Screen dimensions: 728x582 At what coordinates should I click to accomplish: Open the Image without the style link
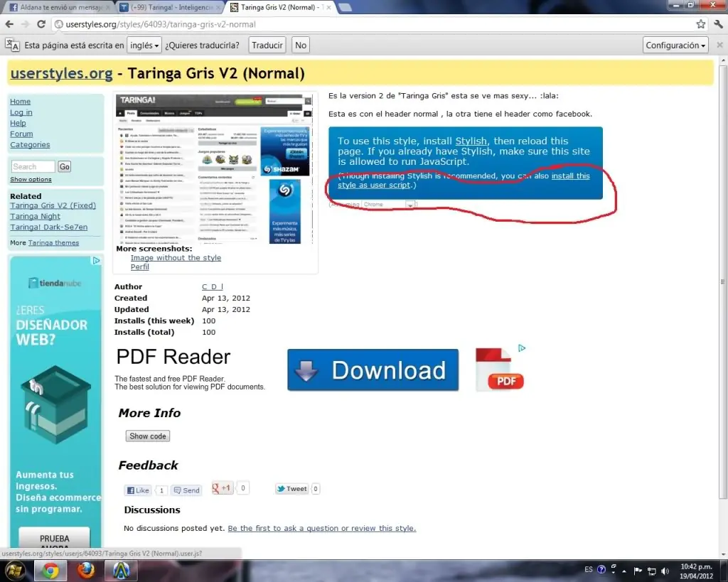(x=176, y=257)
